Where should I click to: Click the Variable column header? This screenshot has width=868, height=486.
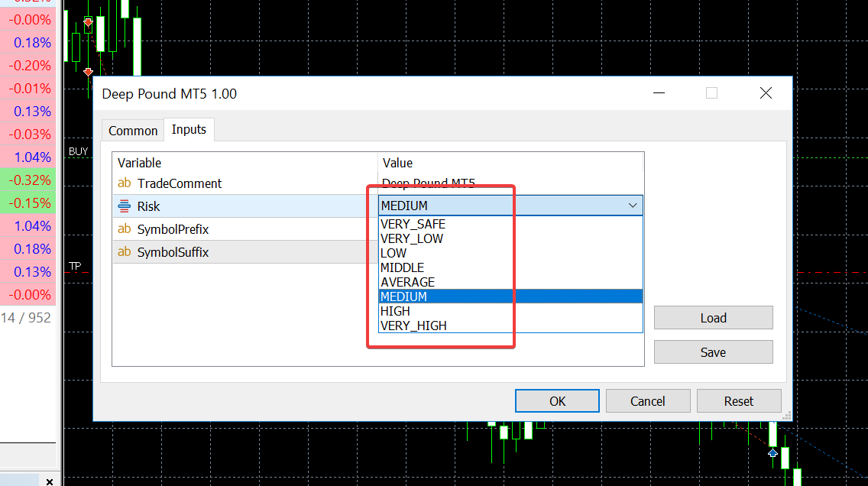click(x=245, y=163)
